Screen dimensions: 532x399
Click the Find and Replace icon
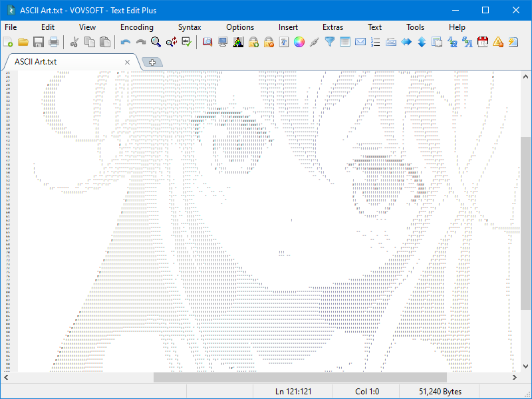(172, 42)
